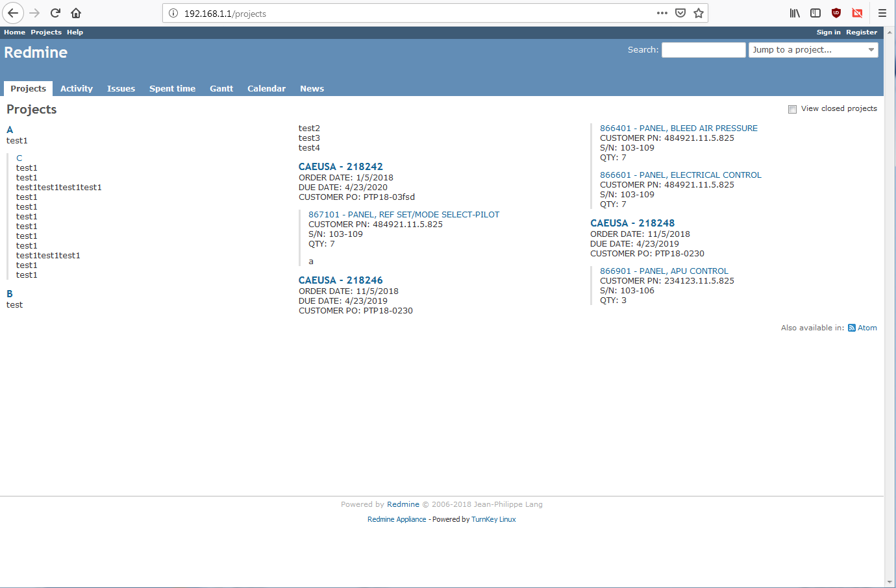Click the scrollbar up arrow
Viewport: 896px width, 588px height.
point(890,32)
